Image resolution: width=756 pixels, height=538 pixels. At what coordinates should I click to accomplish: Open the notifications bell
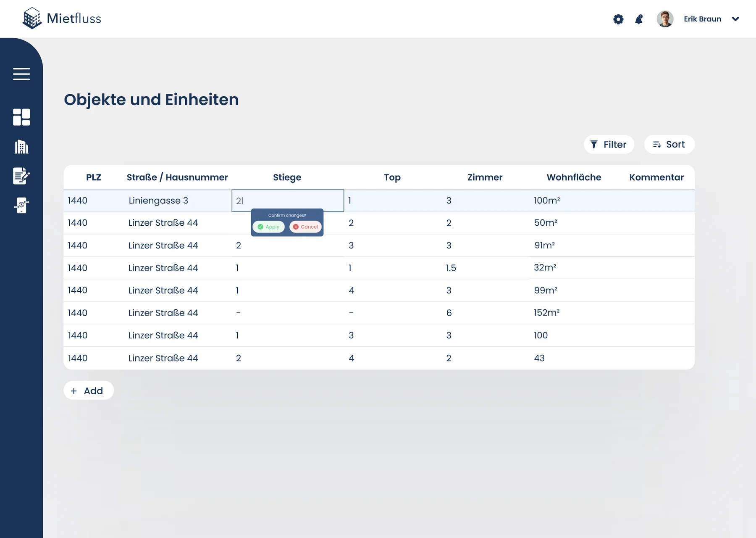coord(639,19)
